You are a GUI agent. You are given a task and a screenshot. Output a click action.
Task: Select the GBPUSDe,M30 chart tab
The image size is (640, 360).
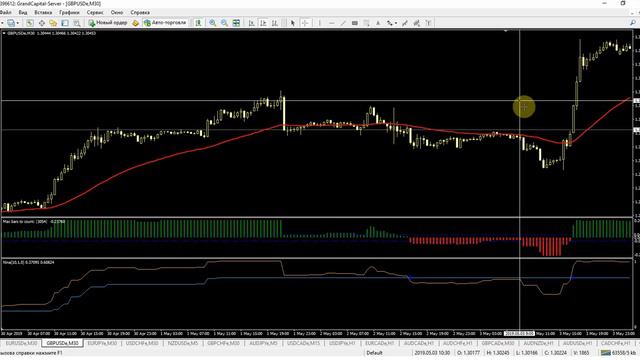click(x=62, y=343)
